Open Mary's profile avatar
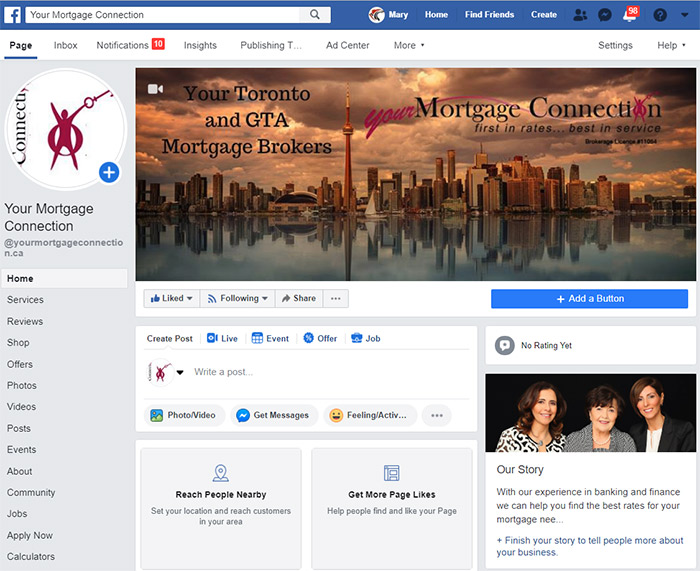700x571 pixels. pyautogui.click(x=376, y=15)
